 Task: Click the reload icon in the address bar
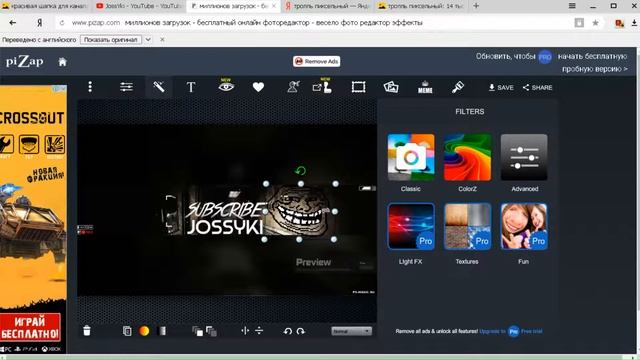(x=62, y=23)
